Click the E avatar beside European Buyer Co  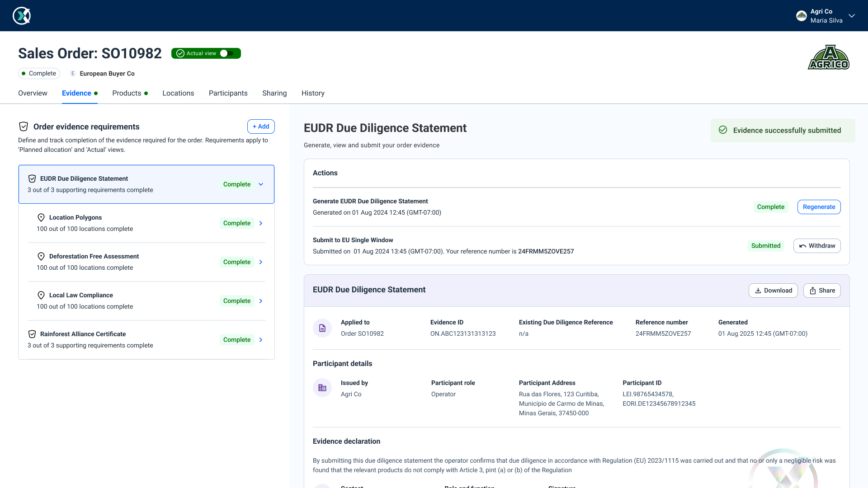click(73, 74)
